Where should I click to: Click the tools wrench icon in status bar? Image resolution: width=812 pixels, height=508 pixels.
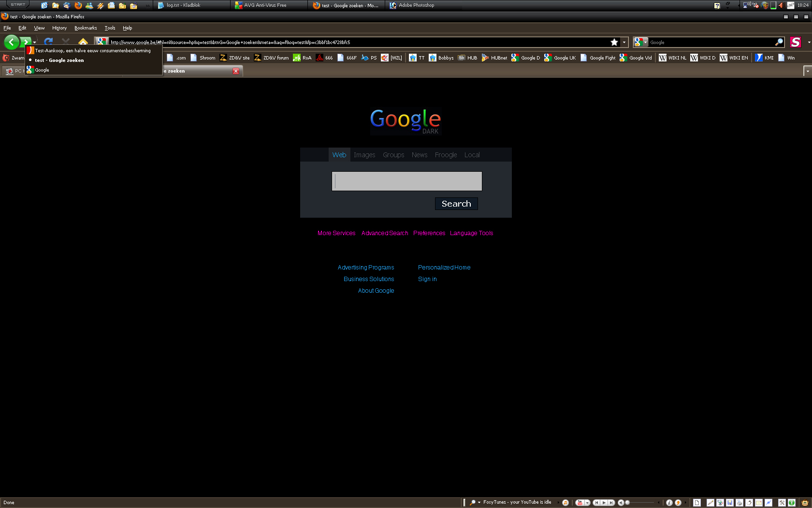(782, 503)
